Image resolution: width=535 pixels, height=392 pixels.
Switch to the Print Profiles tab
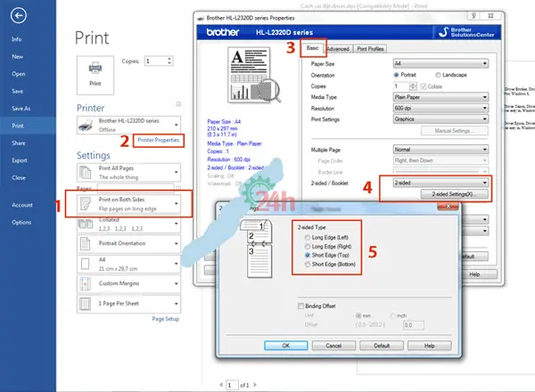coord(370,49)
